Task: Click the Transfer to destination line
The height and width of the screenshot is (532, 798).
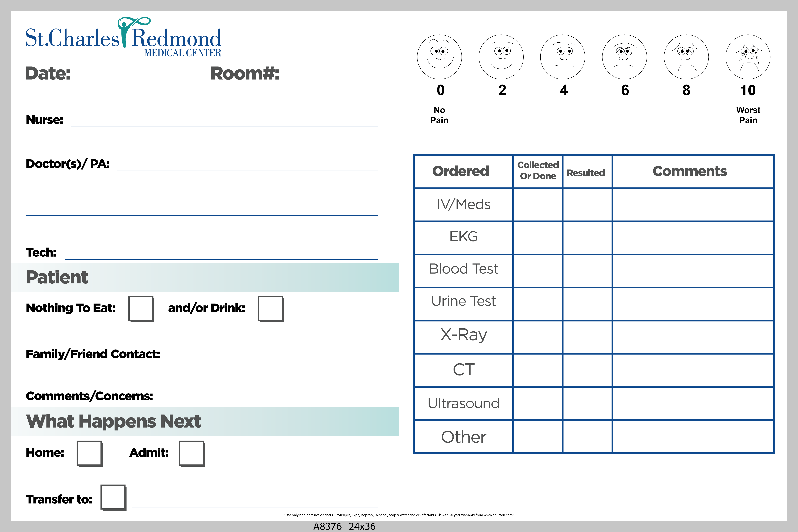Action: click(255, 507)
